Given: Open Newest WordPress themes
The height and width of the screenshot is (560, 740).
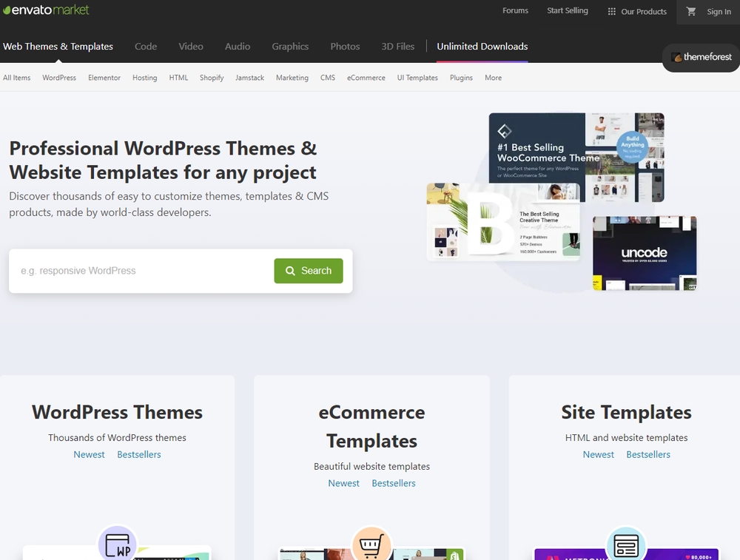Looking at the screenshot, I should click(89, 454).
